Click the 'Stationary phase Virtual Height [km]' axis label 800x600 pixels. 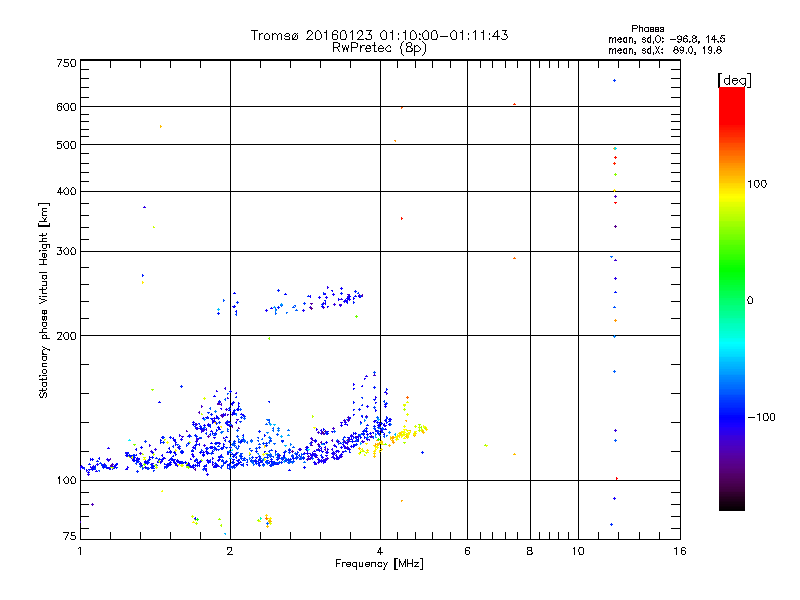click(44, 301)
